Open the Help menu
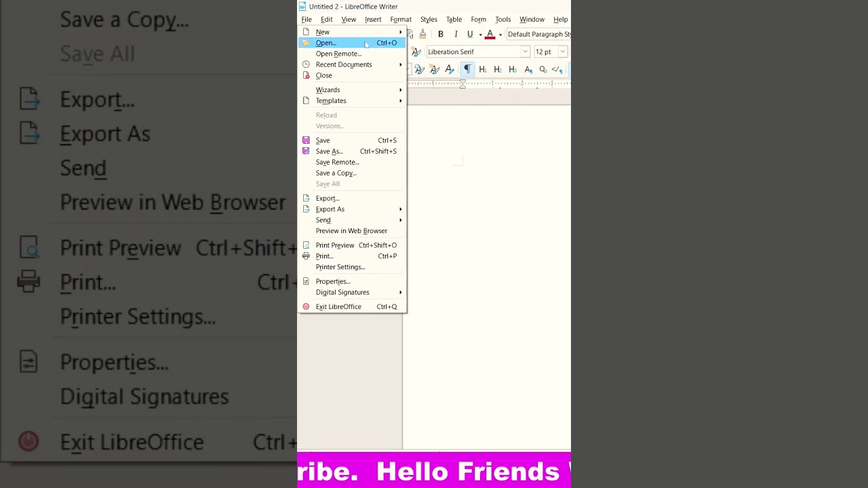868x488 pixels. (561, 20)
